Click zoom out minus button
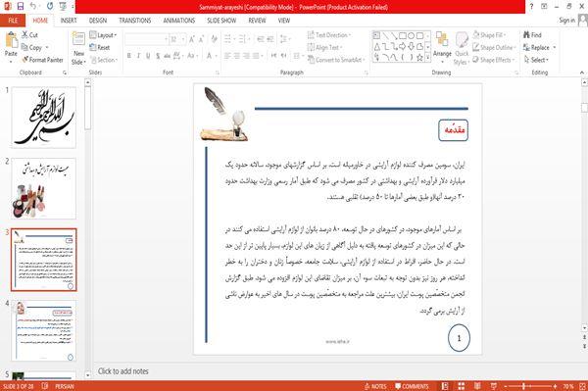 point(506,386)
